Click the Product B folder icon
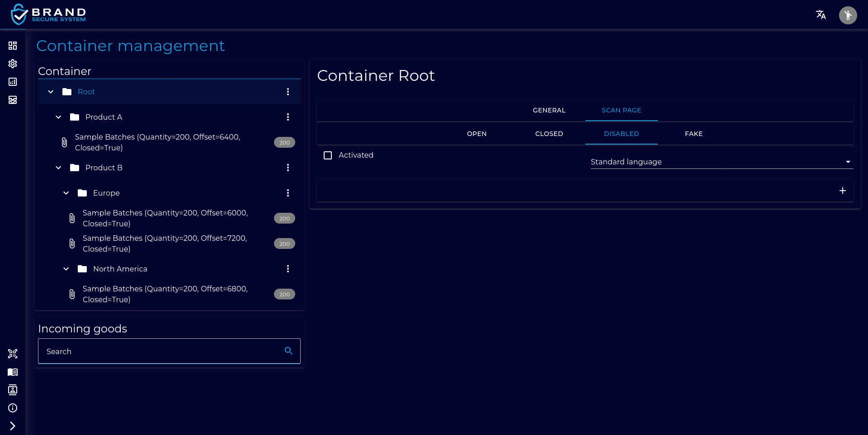Image resolution: width=868 pixels, height=435 pixels. pyautogui.click(x=75, y=168)
